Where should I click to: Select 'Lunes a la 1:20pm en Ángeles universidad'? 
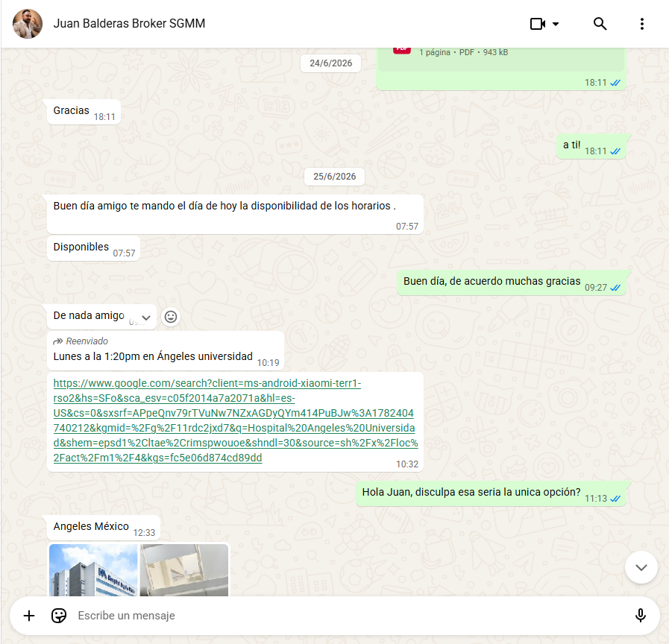(x=165, y=350)
